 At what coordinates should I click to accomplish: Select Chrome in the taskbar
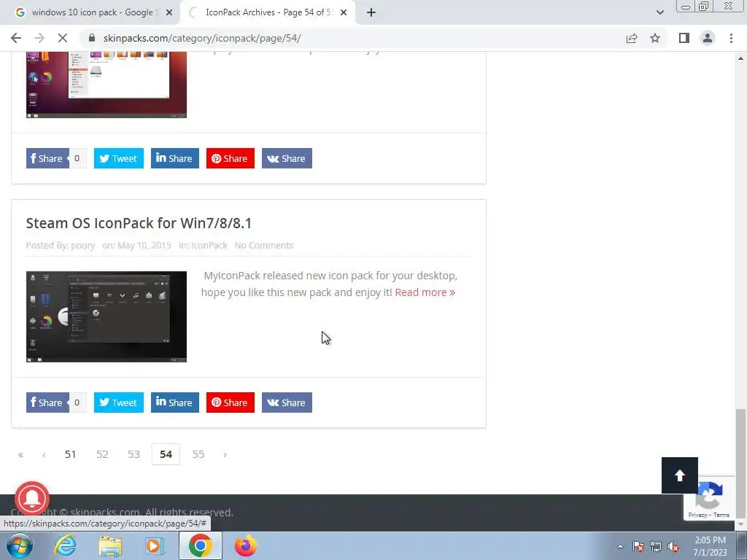click(x=200, y=545)
